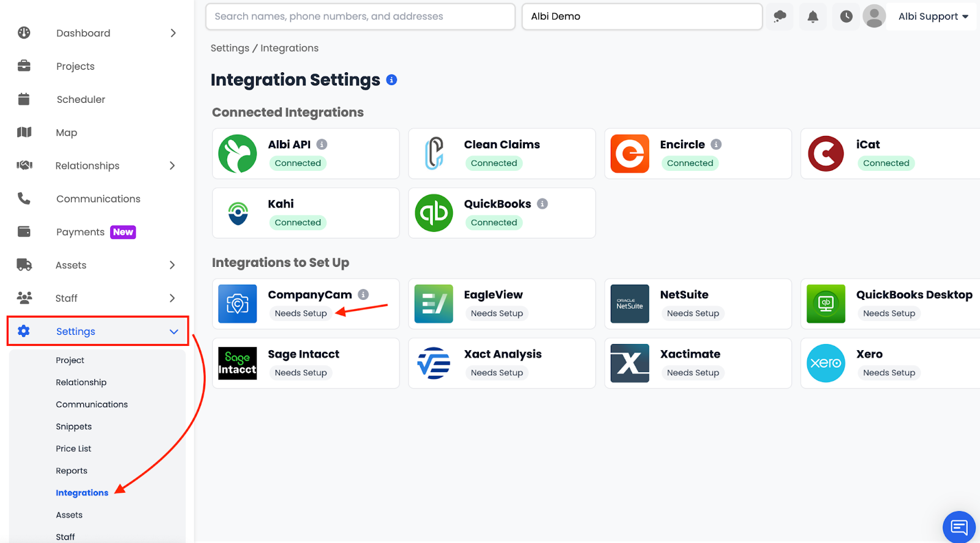Select Projects in the sidebar
Image resolution: width=980 pixels, height=543 pixels.
tap(75, 66)
